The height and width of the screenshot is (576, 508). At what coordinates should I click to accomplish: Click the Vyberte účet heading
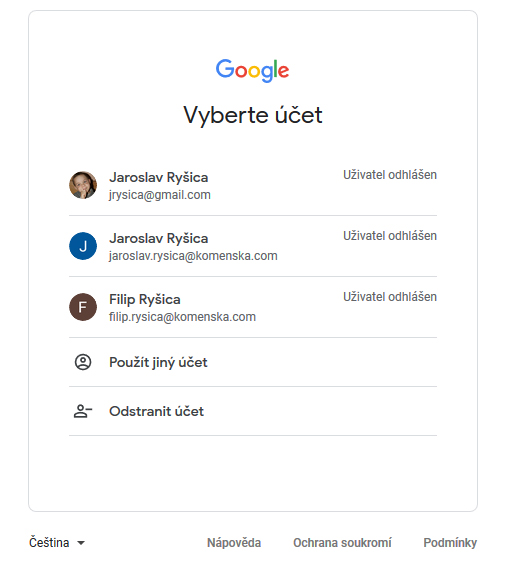point(253,115)
